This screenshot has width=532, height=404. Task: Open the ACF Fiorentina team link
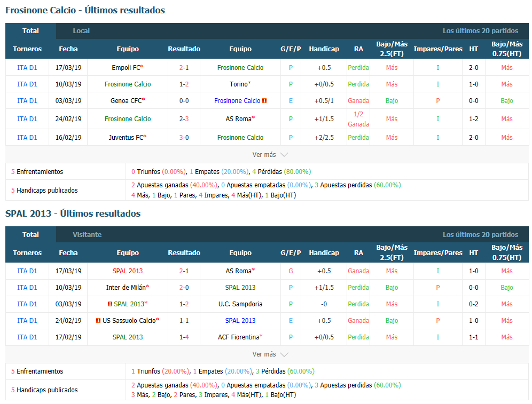239,337
